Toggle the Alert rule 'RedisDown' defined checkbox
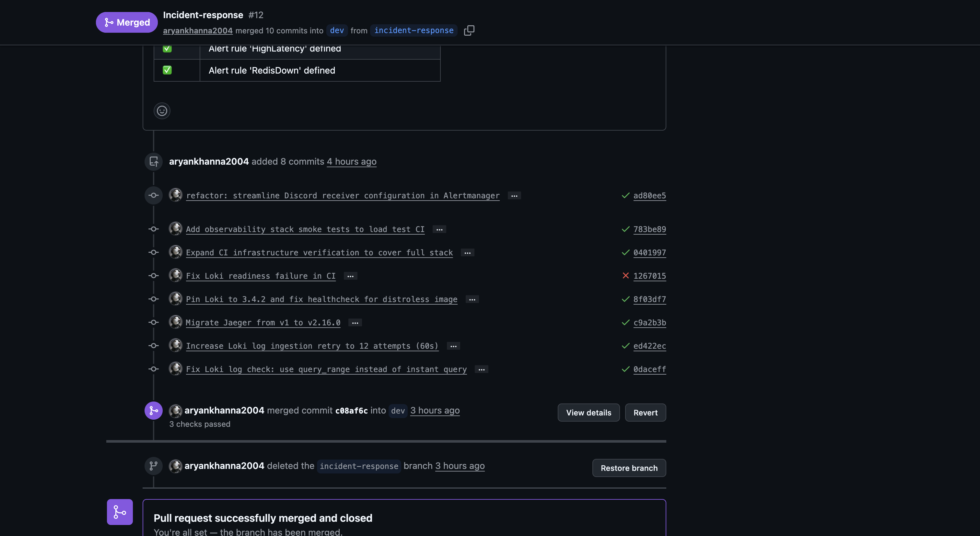Image resolution: width=980 pixels, height=536 pixels. click(x=167, y=70)
